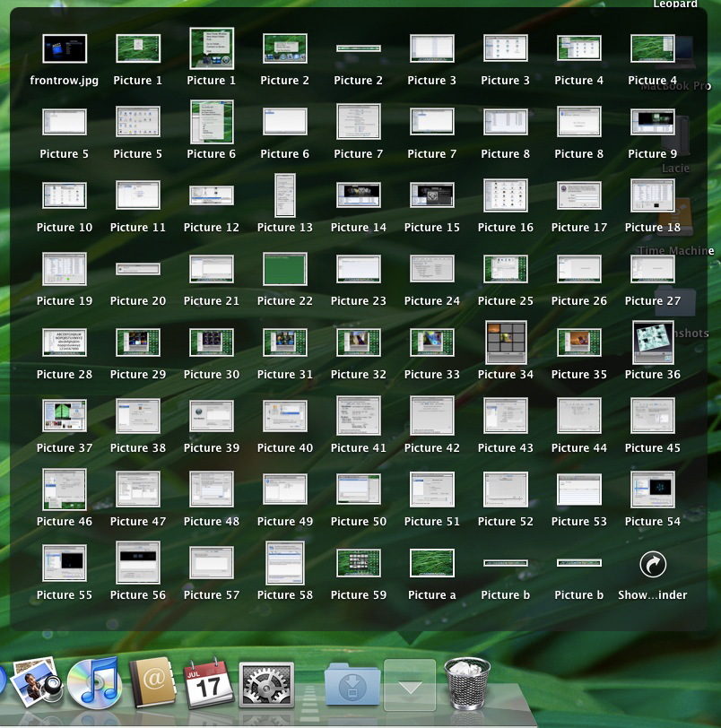Viewport: 721px width, 728px height.
Task: Select Picture 18 in the stack
Action: click(653, 195)
